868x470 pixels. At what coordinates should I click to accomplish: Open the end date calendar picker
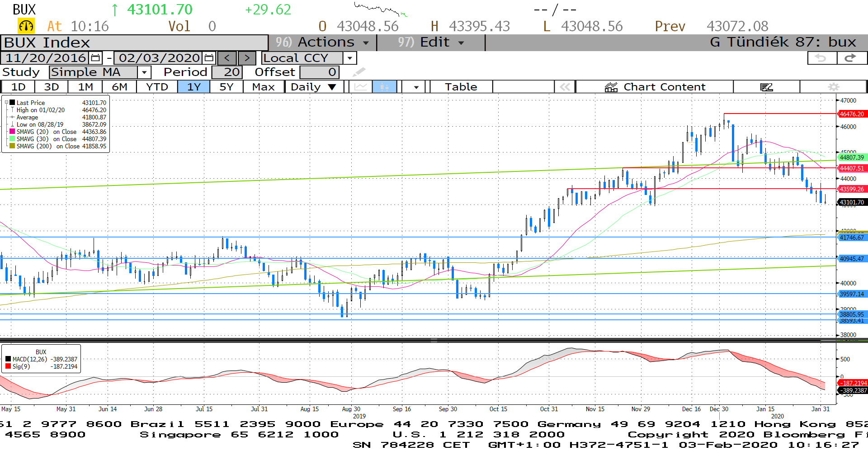[208, 58]
